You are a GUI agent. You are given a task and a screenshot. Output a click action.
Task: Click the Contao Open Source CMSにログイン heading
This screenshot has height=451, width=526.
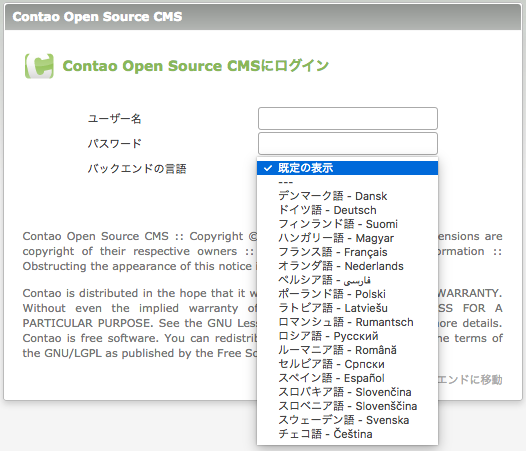[x=196, y=66]
